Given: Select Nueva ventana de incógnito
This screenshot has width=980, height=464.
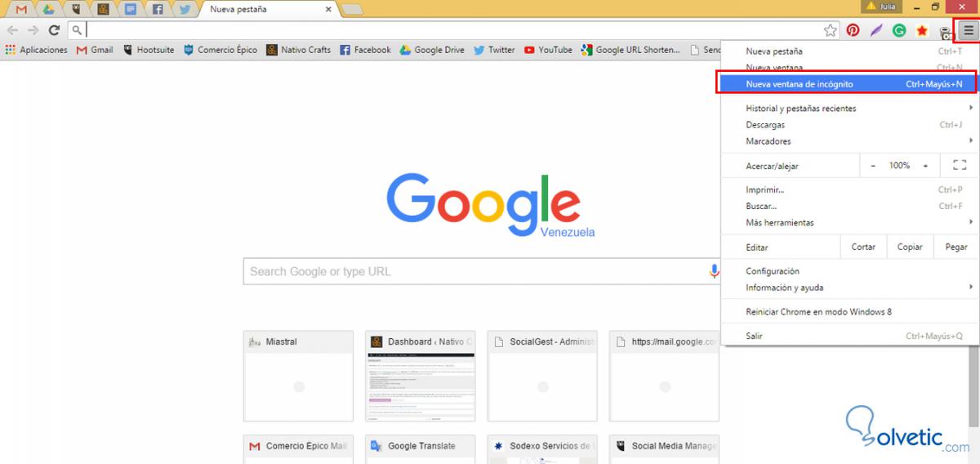Looking at the screenshot, I should (x=849, y=84).
